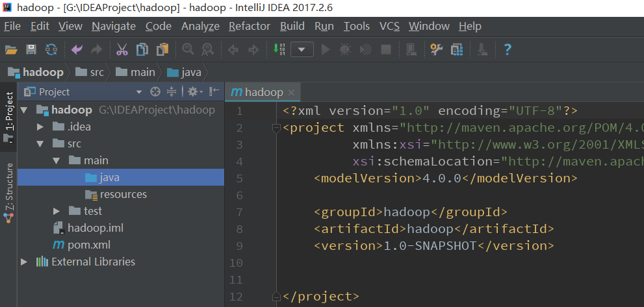The image size is (644, 307).
Task: Click the Open folder toolbar icon
Action: (11, 50)
